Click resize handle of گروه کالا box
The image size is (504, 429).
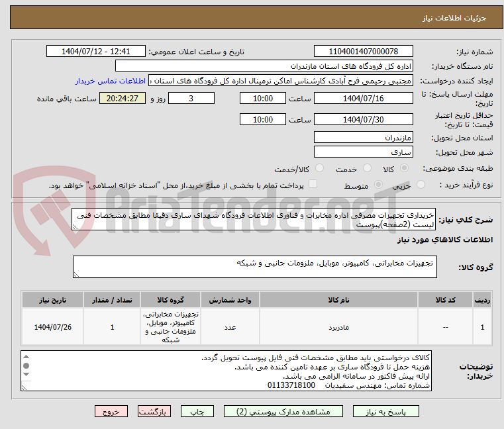tap(76, 275)
